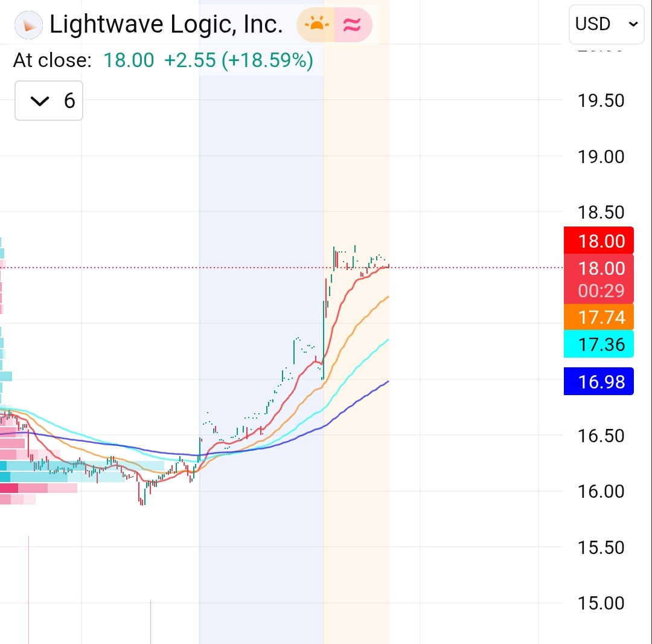This screenshot has width=652, height=644.
Task: Click the Lightwave Logic, Inc. symbol title
Action: (167, 24)
